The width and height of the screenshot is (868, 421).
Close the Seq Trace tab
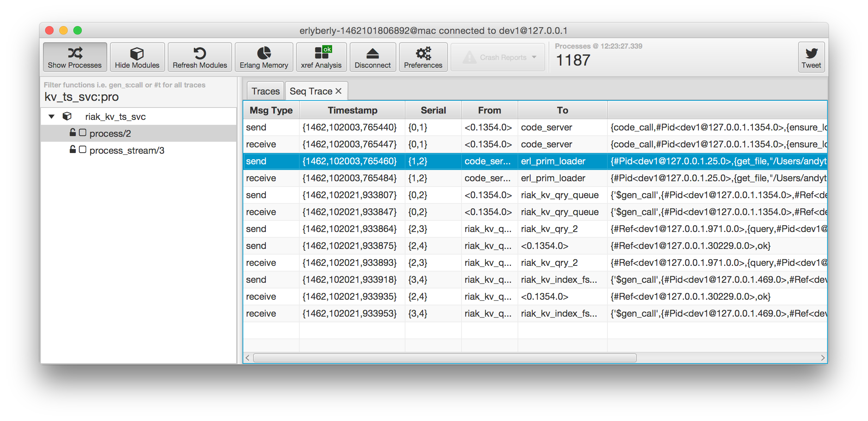click(x=338, y=91)
